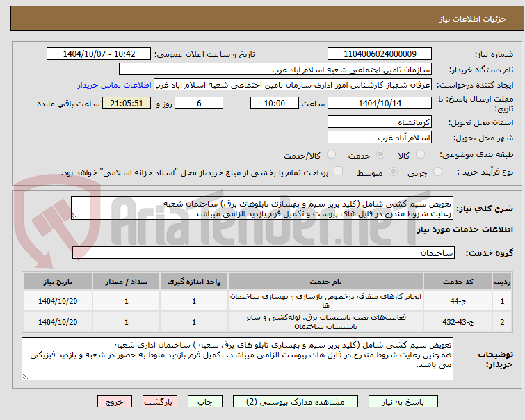Select the متوسط purchase type radio
Image resolution: width=525 pixels, height=420 pixels.
click(x=393, y=172)
